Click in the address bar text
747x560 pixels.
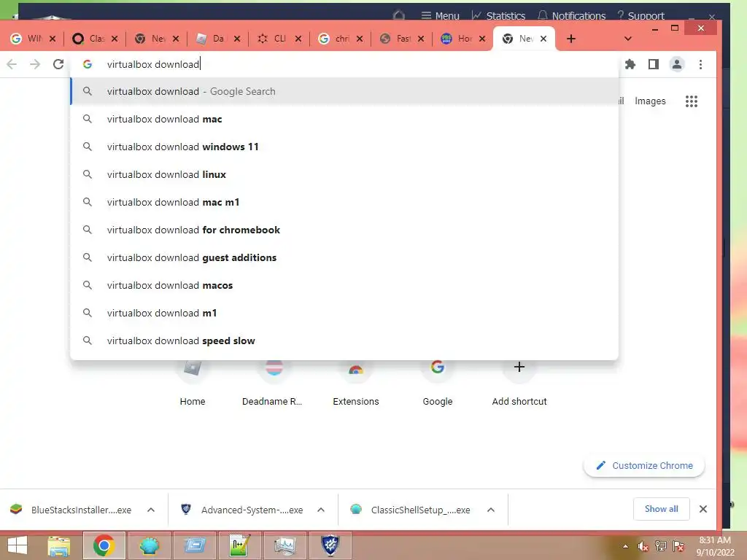(x=153, y=64)
